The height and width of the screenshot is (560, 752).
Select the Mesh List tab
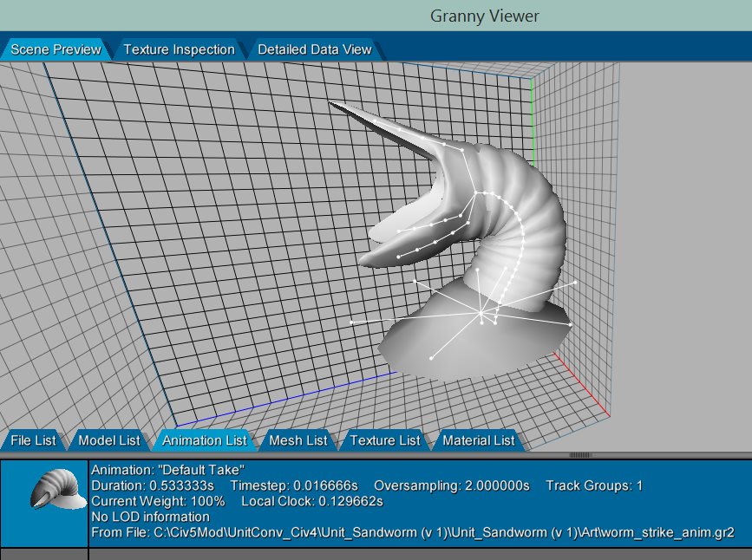point(298,440)
